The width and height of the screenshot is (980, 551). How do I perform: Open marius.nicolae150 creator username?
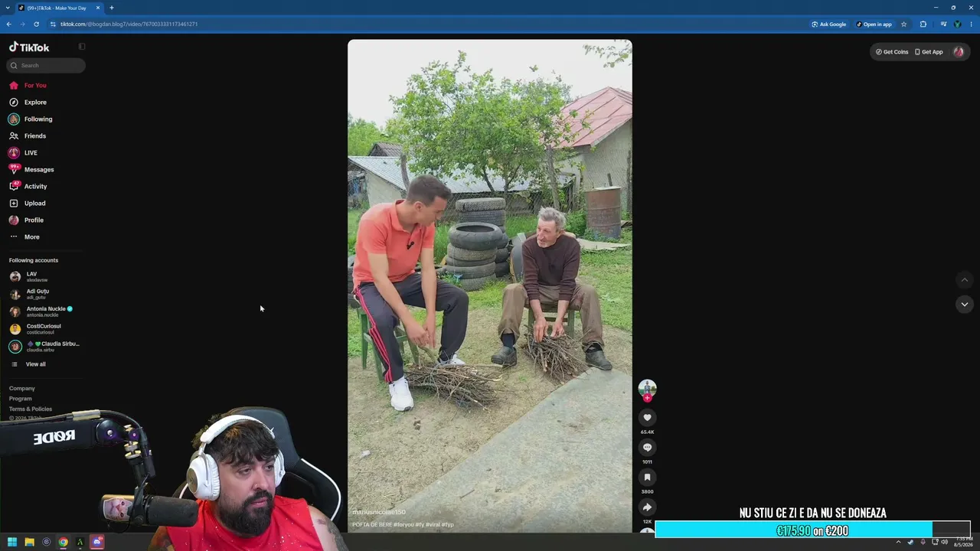[x=379, y=512]
